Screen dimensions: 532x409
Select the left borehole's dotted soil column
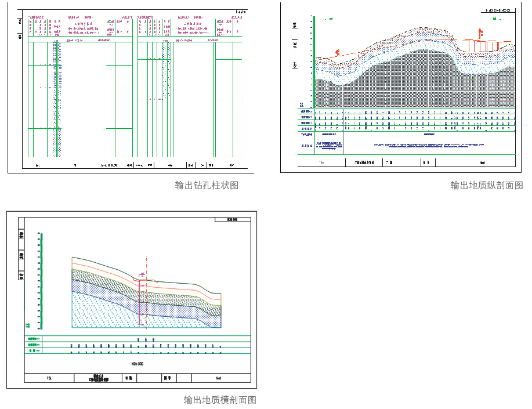pyautogui.click(x=56, y=99)
